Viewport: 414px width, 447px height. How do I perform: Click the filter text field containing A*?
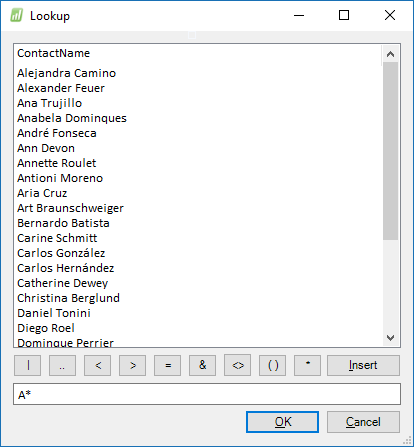207,394
